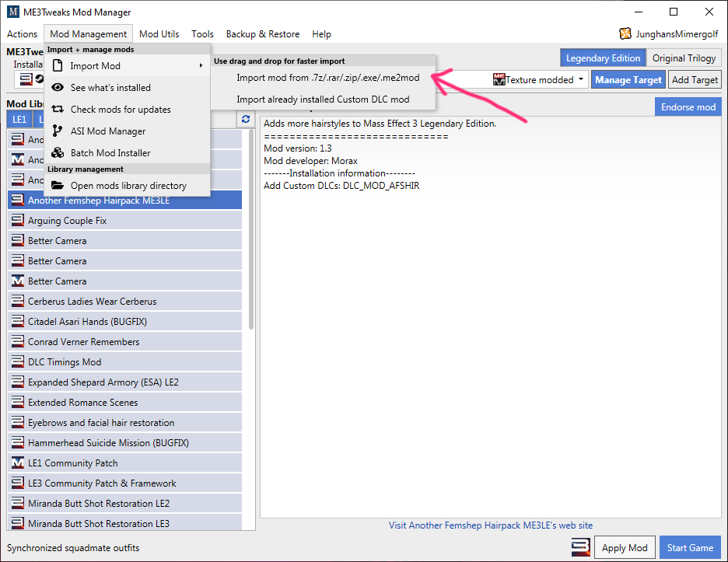Viewport: 728px width, 562px height.
Task: Click the ME texture modded icon in the target dropdown
Action: (x=499, y=79)
